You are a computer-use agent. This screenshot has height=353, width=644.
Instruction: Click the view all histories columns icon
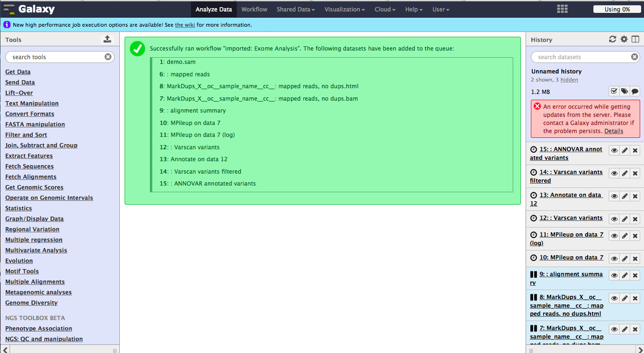(635, 40)
